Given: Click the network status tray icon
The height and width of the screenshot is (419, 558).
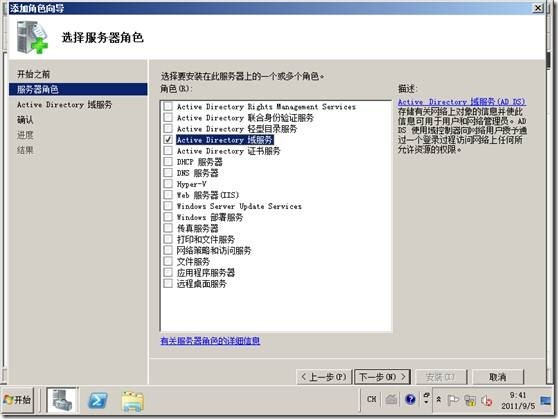Looking at the screenshot, I should coord(470,401).
